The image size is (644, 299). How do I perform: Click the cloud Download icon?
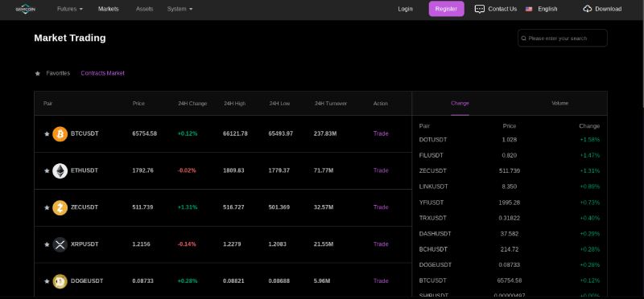point(588,9)
